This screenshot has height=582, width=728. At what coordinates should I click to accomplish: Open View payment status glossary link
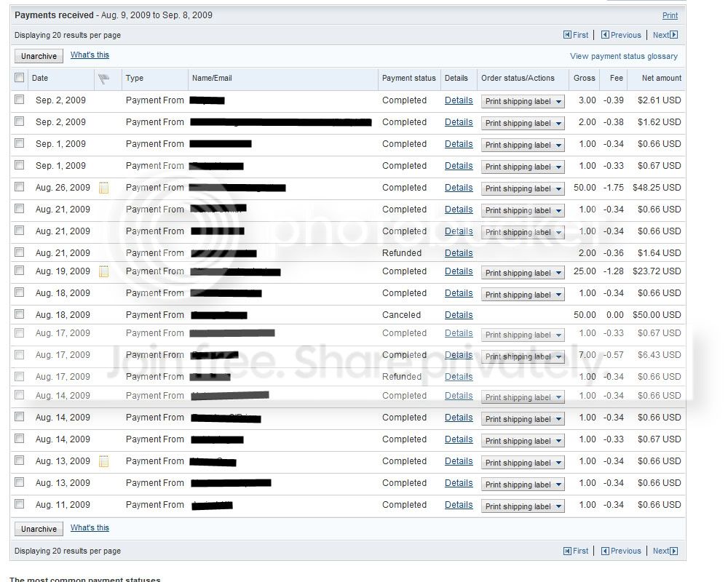pos(624,56)
